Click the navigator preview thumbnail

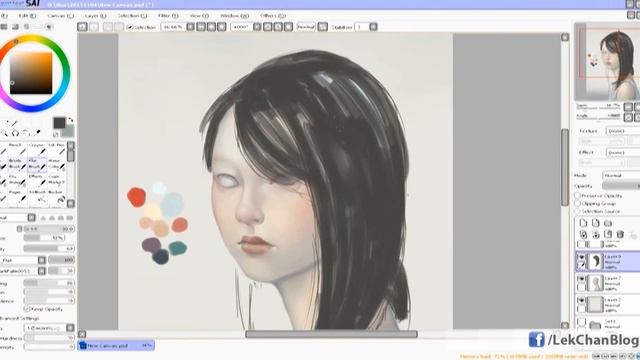coord(607,62)
